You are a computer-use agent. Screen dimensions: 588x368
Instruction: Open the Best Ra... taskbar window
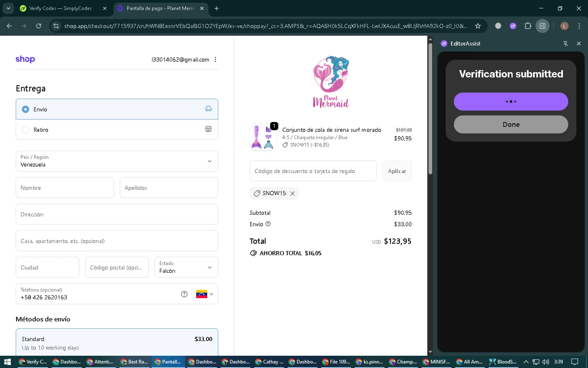134,362
